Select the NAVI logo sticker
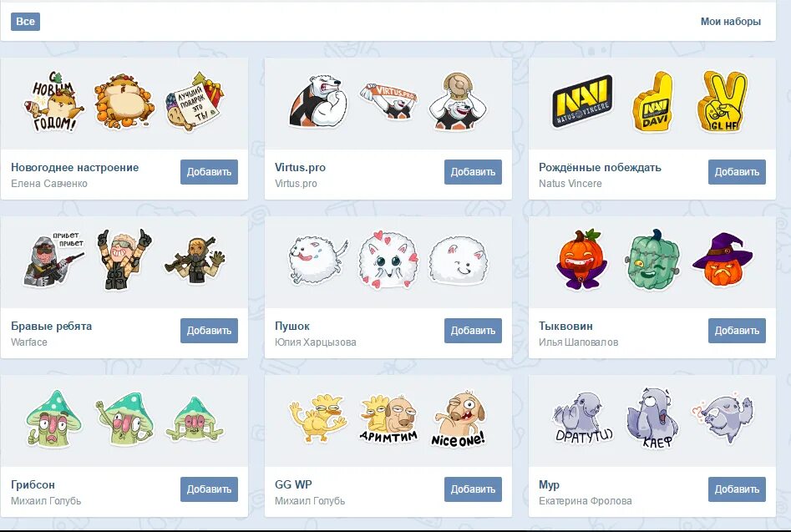This screenshot has height=532, width=791. point(581,102)
